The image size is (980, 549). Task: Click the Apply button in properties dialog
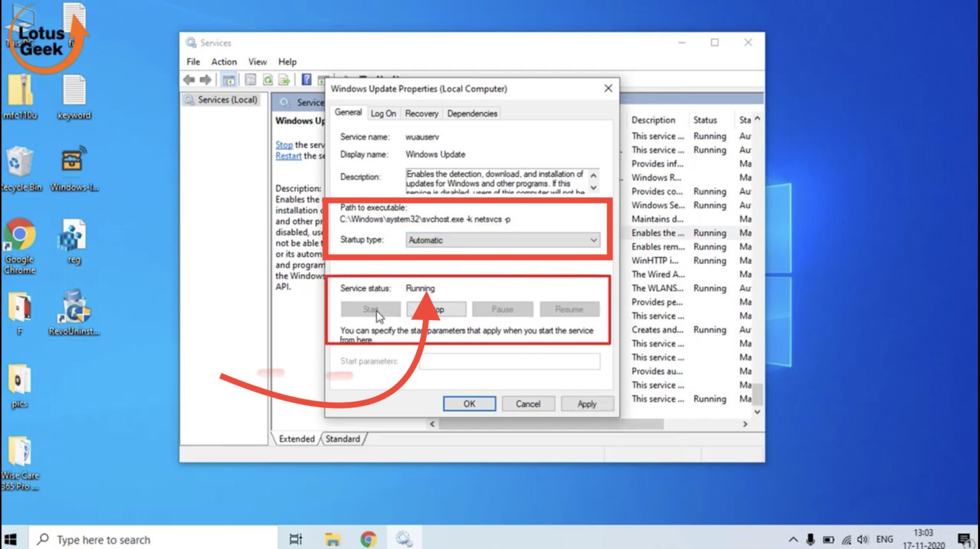(x=587, y=404)
